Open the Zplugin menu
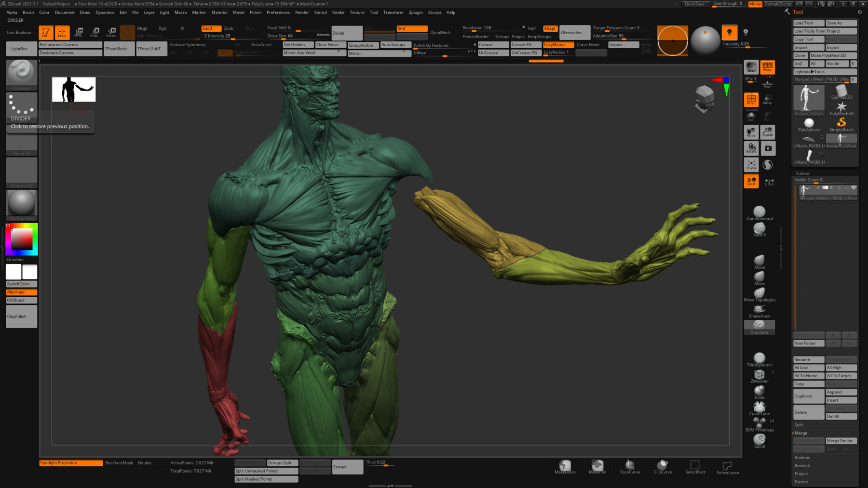Viewport: 868px width, 488px height. 415,12
